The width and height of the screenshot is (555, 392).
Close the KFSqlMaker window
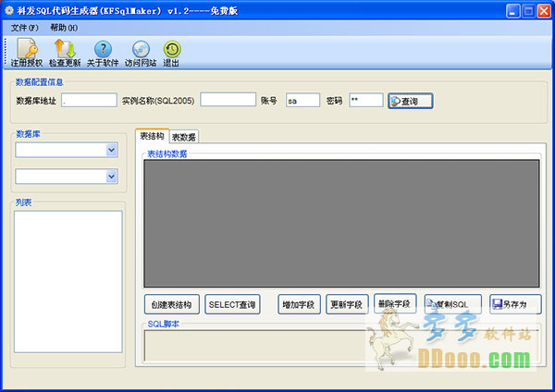544,11
